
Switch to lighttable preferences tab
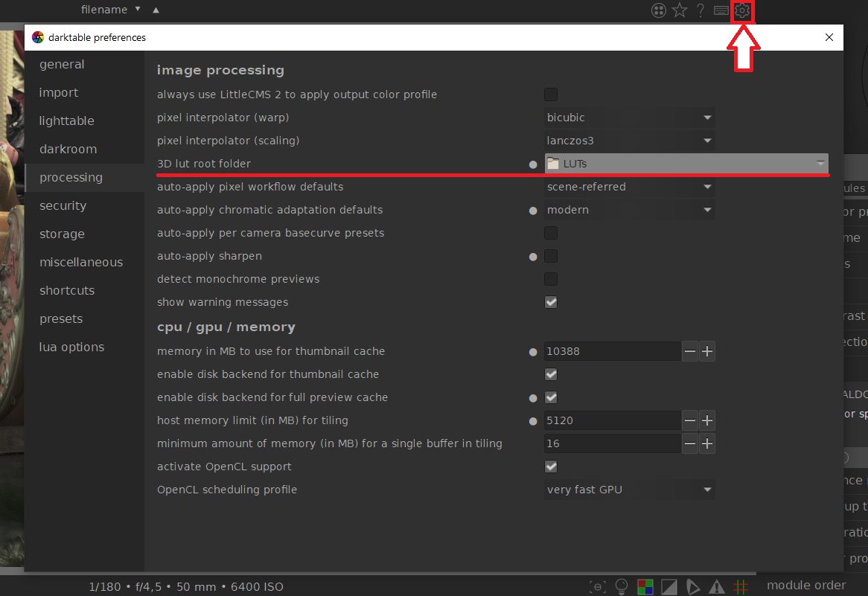click(85, 121)
